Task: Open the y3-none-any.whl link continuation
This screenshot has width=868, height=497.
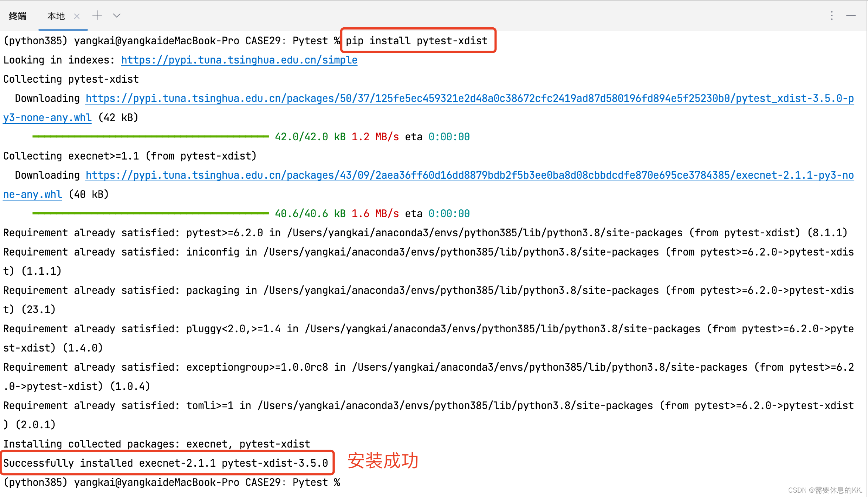Action: pos(47,117)
